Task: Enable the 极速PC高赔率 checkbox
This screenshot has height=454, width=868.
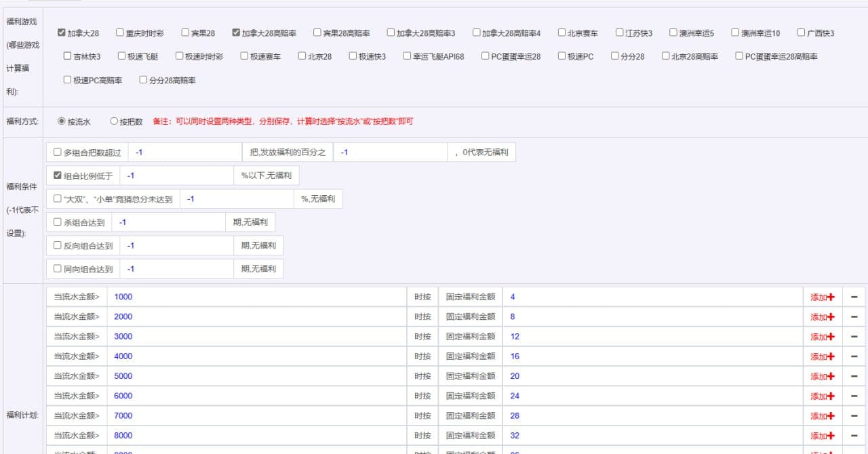Action: (67, 80)
